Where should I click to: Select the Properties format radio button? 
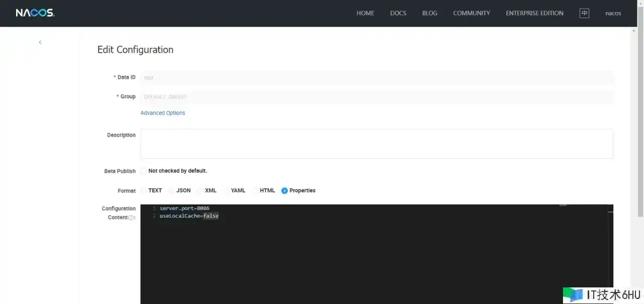pyautogui.click(x=285, y=191)
